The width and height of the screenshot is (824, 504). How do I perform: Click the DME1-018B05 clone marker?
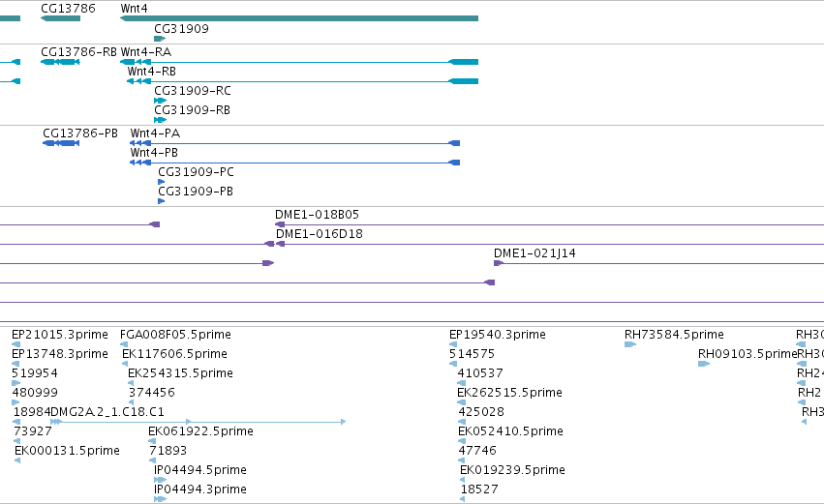click(280, 224)
